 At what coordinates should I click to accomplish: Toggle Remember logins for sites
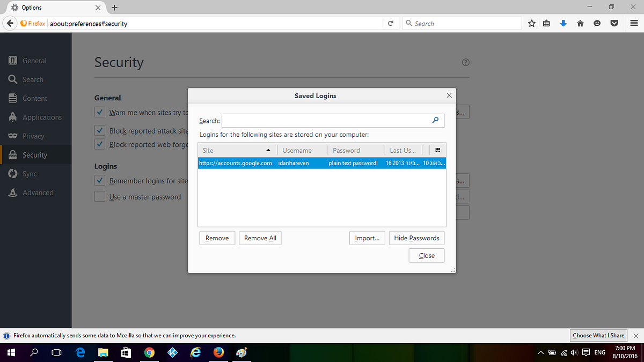tap(99, 180)
